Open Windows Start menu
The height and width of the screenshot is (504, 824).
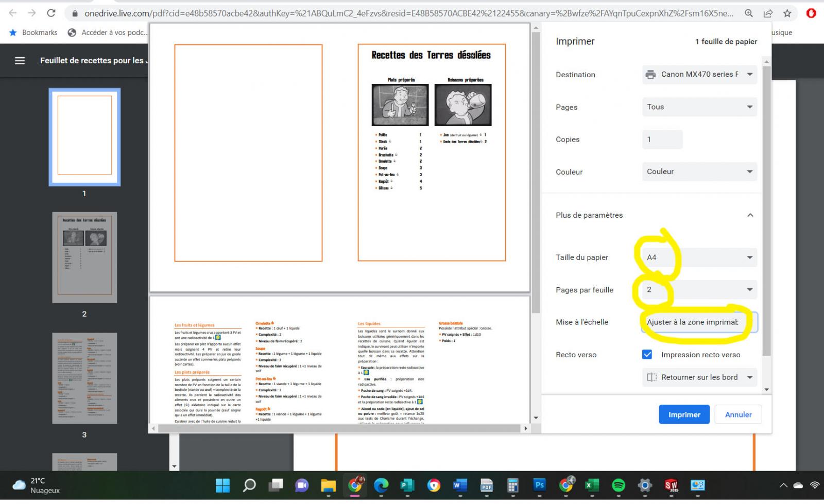click(x=222, y=485)
